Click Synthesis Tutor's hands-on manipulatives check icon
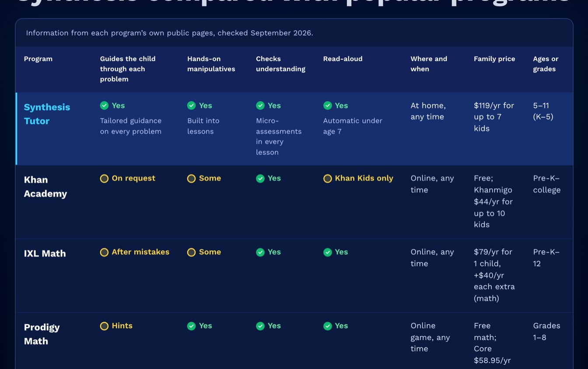Image resolution: width=588 pixels, height=369 pixels. click(191, 105)
